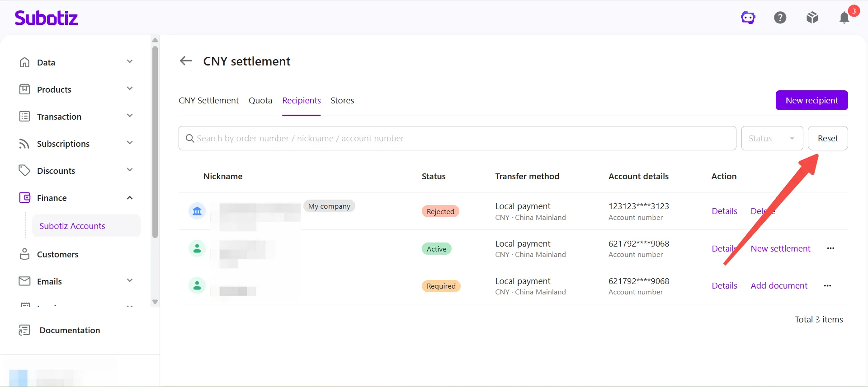
Task: Click the Customers person icon
Action: coord(24,254)
